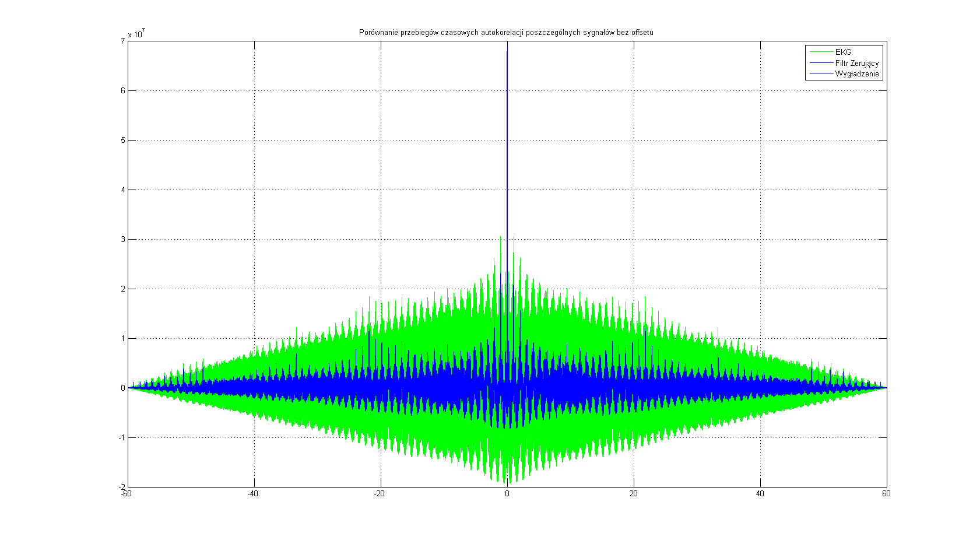Image resolution: width=980 pixels, height=547 pixels.
Task: Click the y-axis tick label 5
Action: coord(122,140)
